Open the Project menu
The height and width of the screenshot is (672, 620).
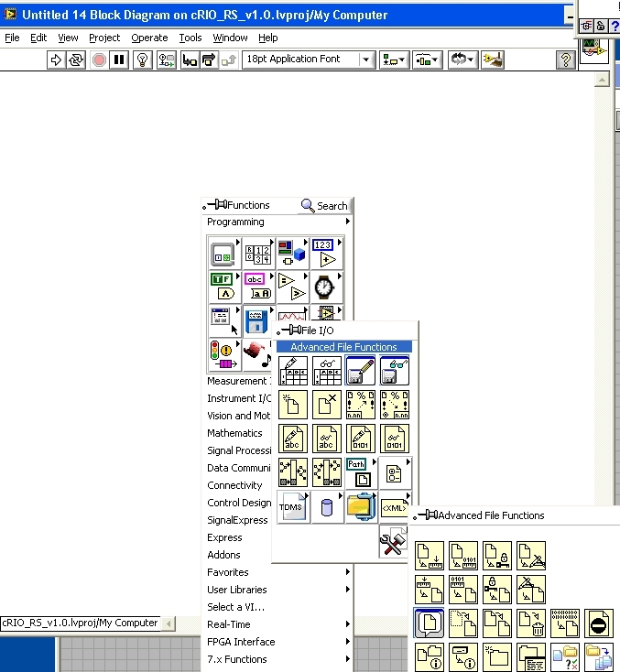point(104,38)
